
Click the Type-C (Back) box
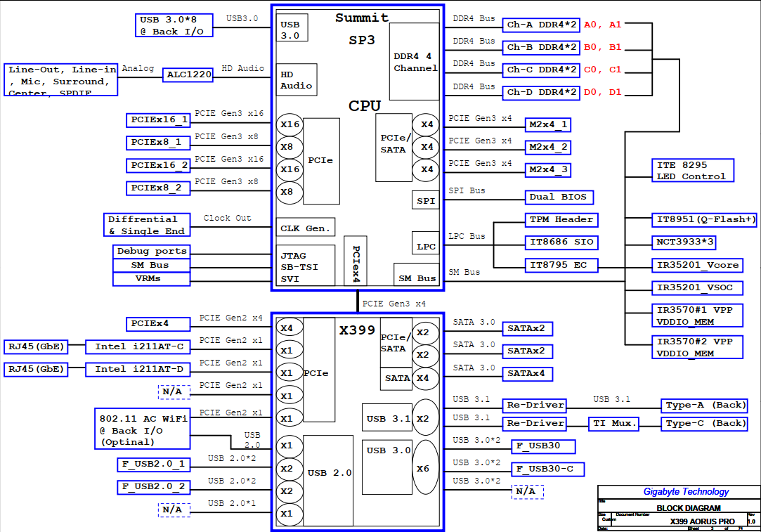pyautogui.click(x=703, y=424)
